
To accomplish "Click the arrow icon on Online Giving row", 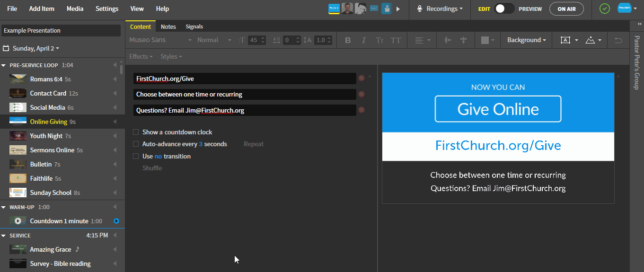I will click(115, 122).
